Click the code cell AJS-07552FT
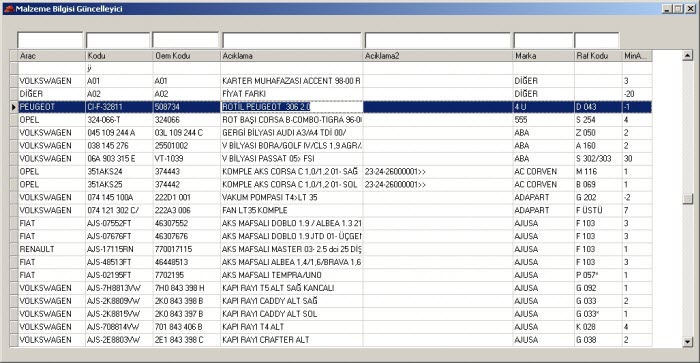 119,223
